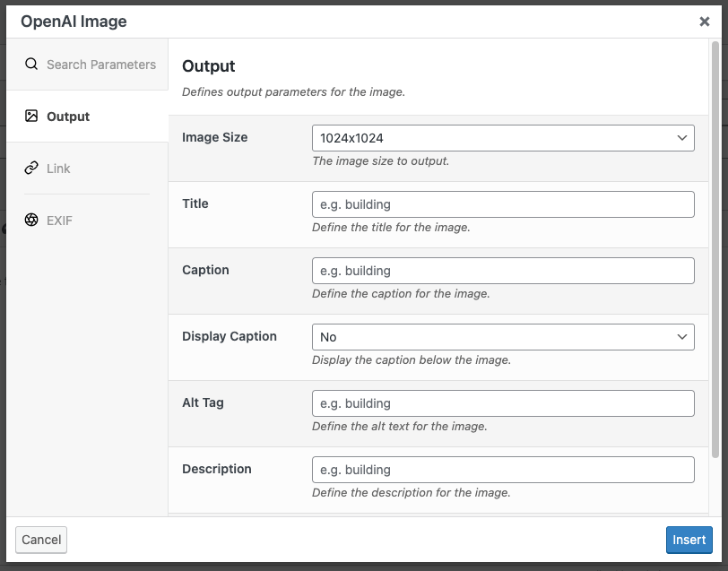Focus the Description text field

tap(503, 470)
